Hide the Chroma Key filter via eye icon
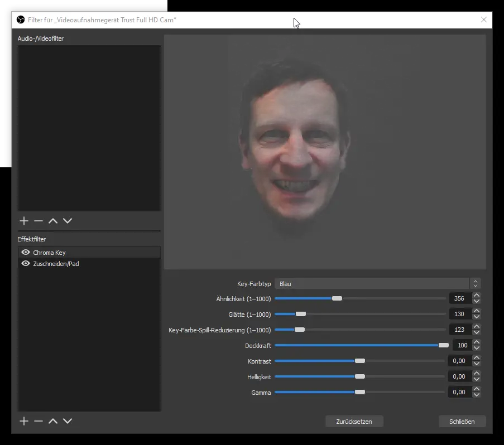 (x=25, y=253)
